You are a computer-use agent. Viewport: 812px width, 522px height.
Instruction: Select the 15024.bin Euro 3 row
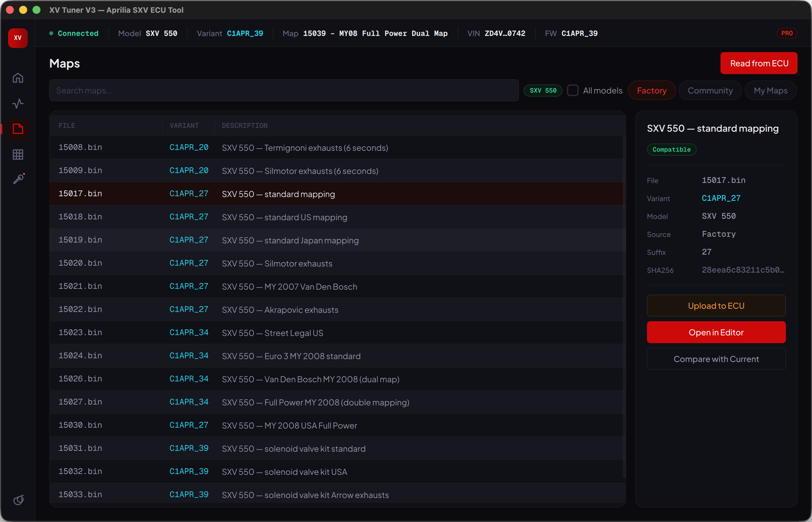click(x=336, y=356)
